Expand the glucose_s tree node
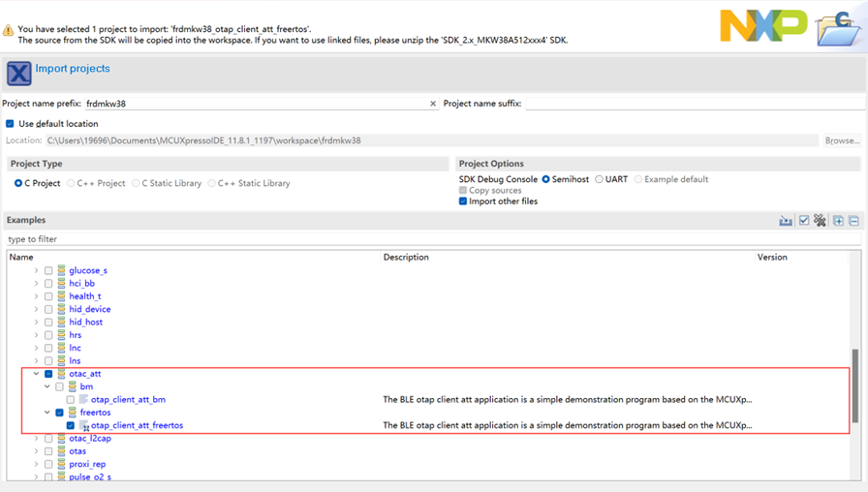This screenshot has width=868, height=492. [37, 270]
